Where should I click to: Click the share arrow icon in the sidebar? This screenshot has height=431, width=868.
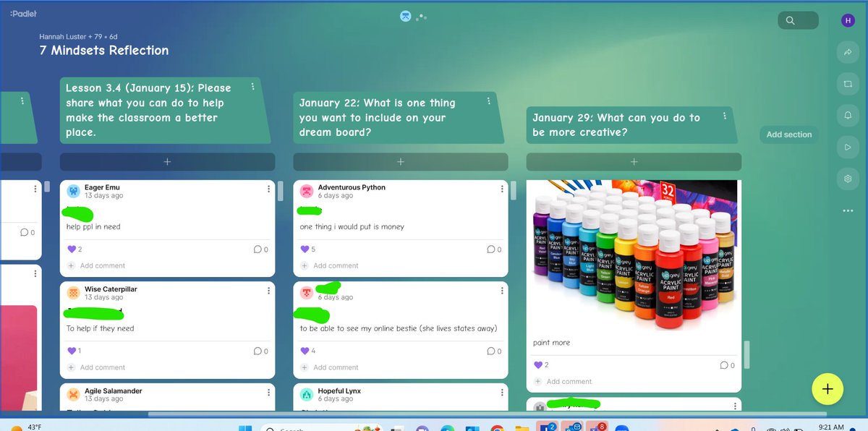coord(848,52)
